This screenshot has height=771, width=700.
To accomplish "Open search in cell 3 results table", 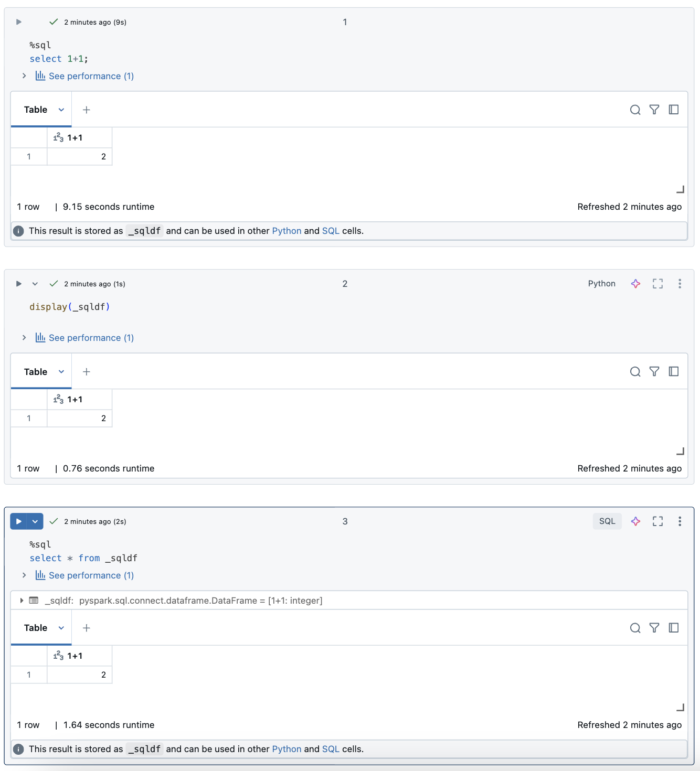I will click(635, 628).
